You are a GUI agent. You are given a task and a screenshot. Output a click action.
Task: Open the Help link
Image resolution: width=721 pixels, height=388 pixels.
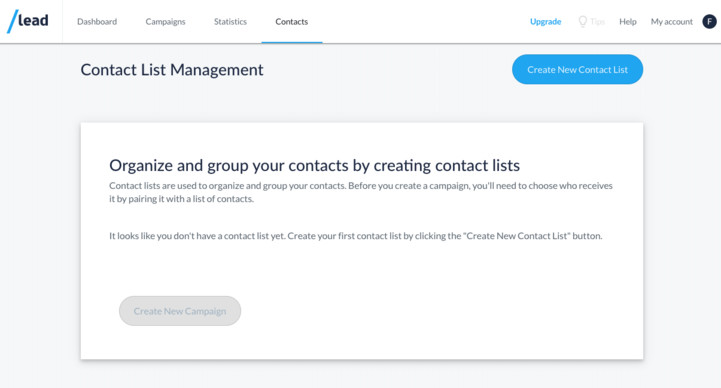[x=628, y=22]
